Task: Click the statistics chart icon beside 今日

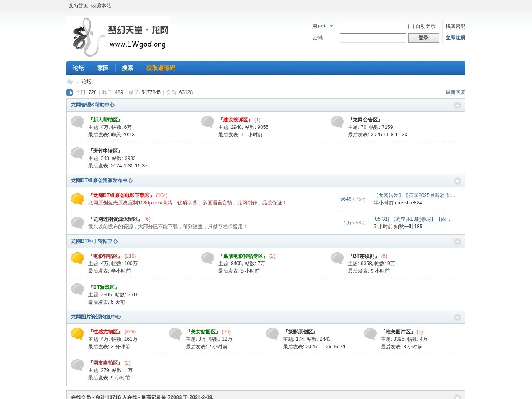Action: coord(69,92)
